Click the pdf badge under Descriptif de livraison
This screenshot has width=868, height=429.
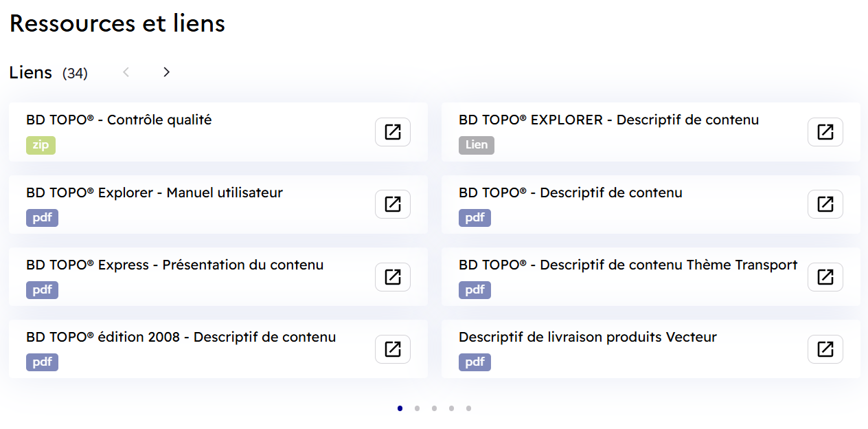475,362
